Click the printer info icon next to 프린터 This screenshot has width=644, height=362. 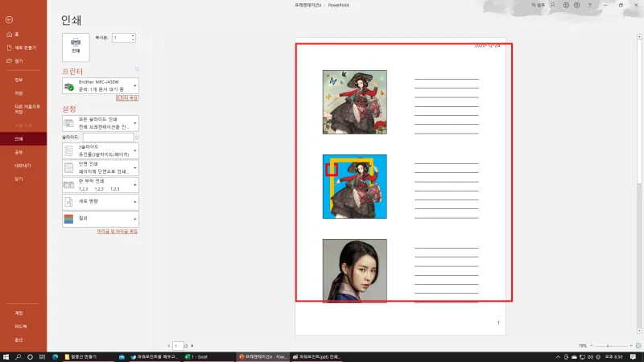[137, 69]
